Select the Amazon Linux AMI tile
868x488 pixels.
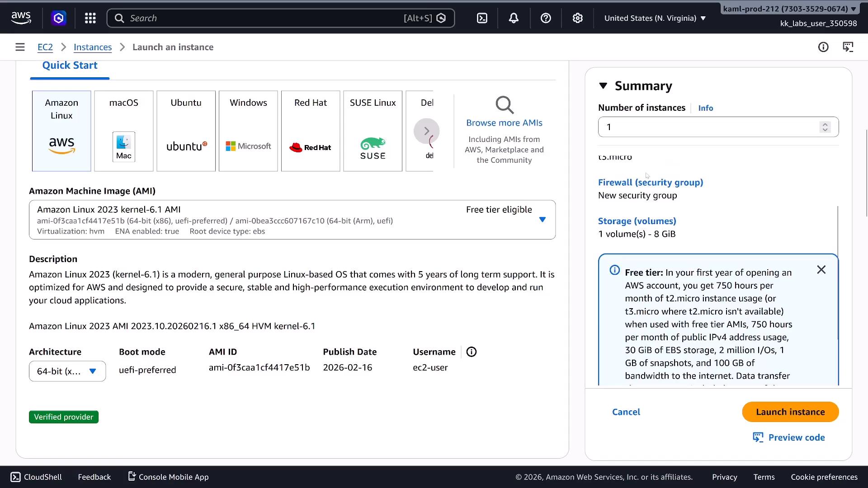coord(61,131)
